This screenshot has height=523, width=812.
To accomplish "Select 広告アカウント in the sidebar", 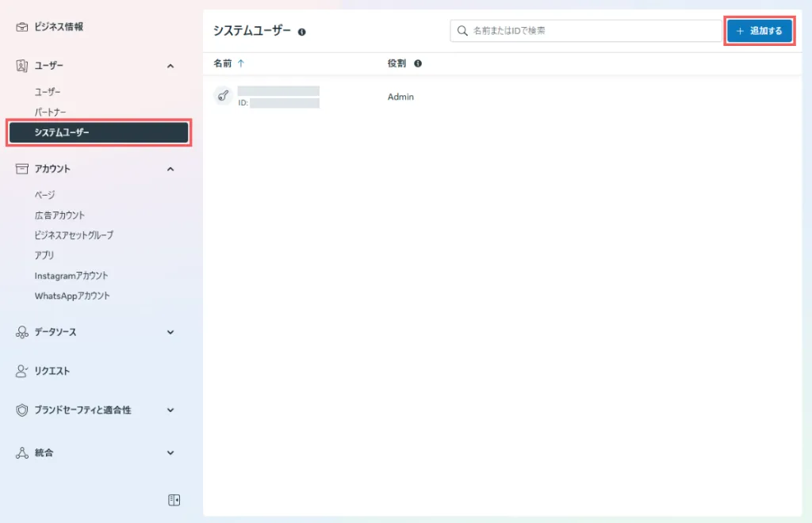I will coord(59,215).
